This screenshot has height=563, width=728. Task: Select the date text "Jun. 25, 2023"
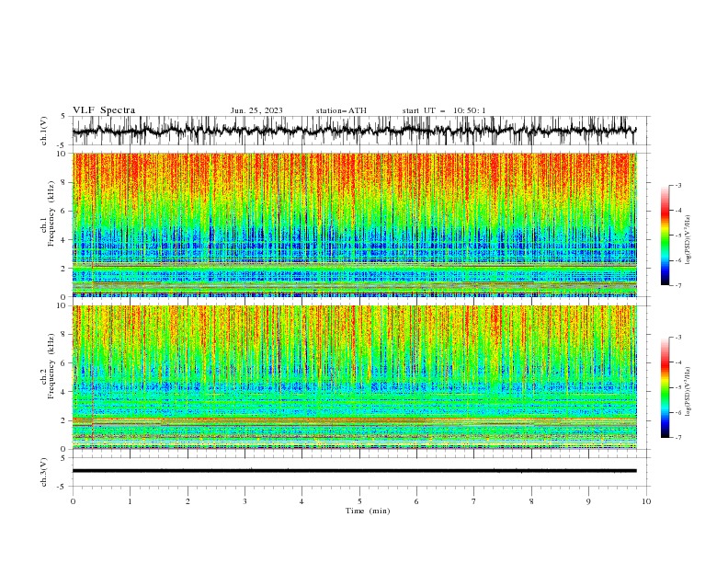click(x=256, y=110)
